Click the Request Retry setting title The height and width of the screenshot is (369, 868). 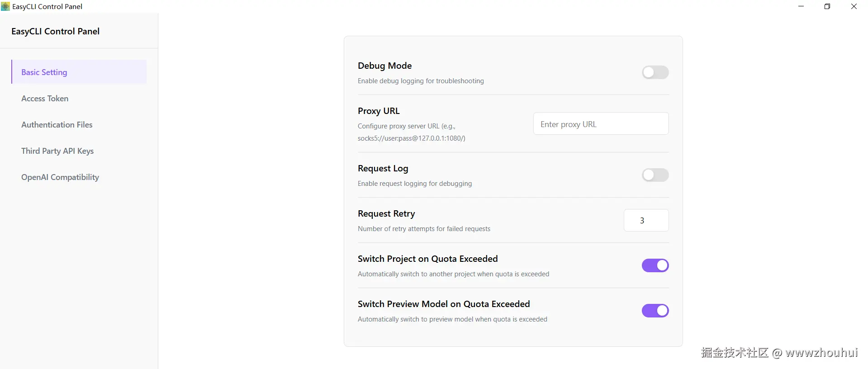386,213
